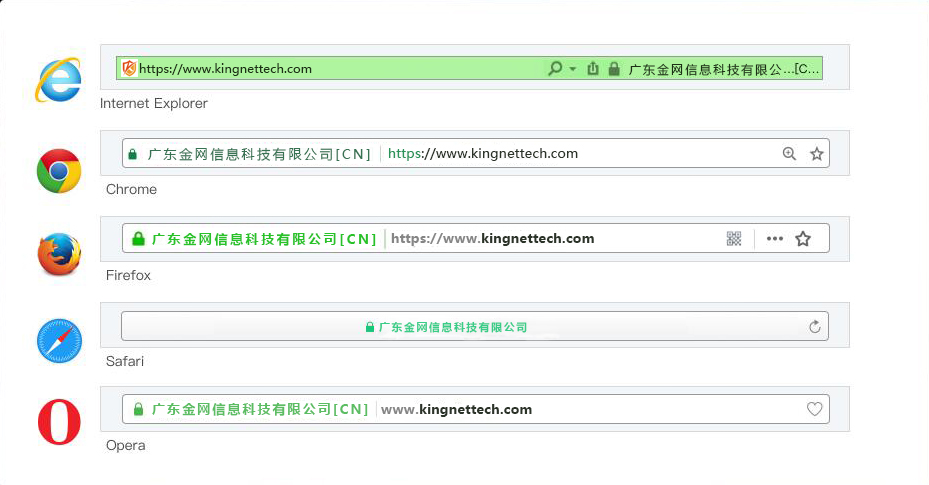Click the Safari compass logo
Screen dimensions: 929x485
[58, 343]
